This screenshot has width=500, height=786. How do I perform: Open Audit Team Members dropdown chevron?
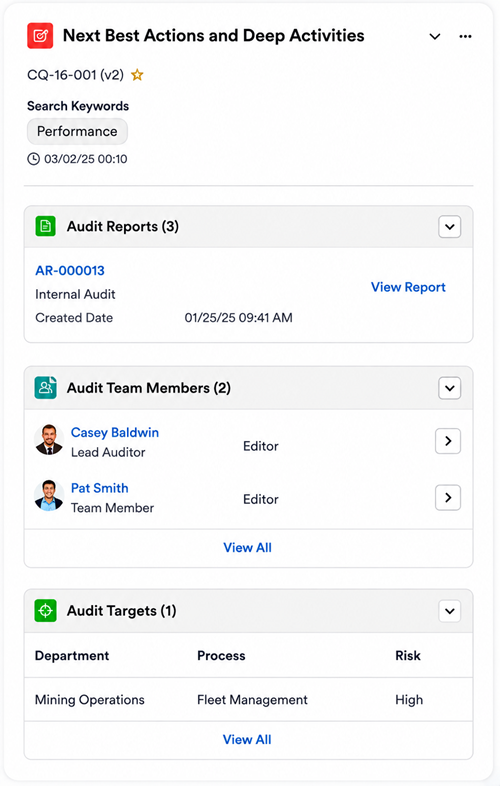[450, 388]
